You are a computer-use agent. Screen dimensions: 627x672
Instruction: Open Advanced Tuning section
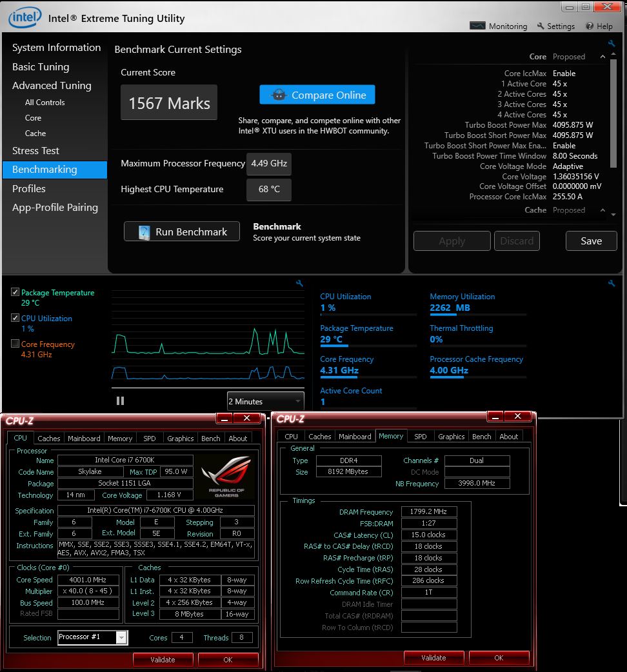[52, 86]
